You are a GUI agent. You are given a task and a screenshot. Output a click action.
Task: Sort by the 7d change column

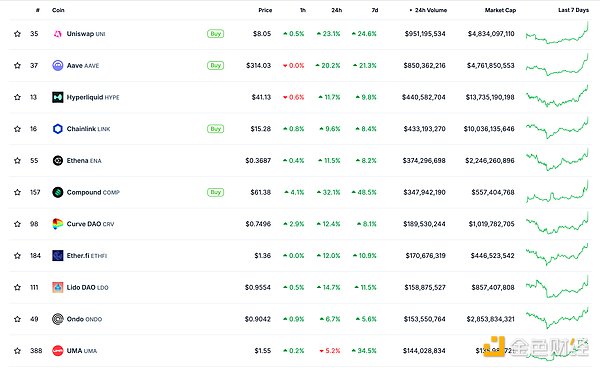[x=375, y=10]
